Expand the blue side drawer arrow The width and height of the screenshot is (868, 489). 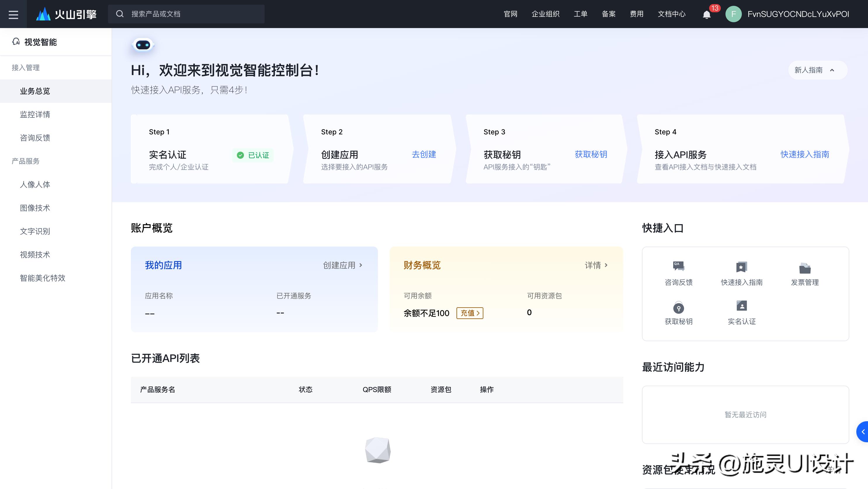tap(863, 432)
